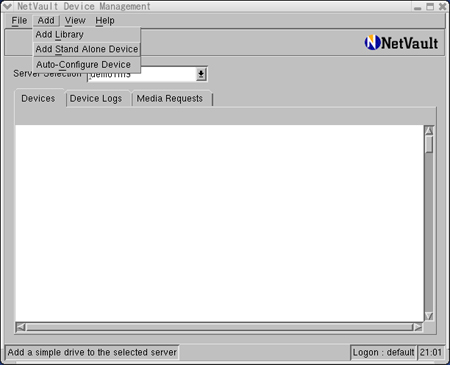Switch to the Device Logs tab
The image size is (450, 365).
pyautogui.click(x=96, y=99)
